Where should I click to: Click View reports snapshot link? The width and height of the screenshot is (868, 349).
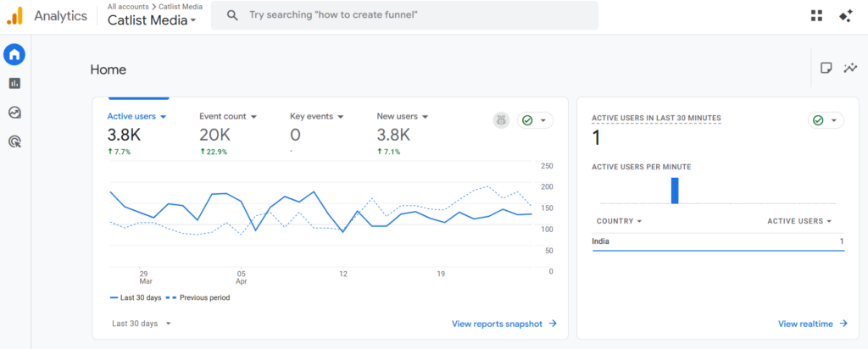pos(504,324)
